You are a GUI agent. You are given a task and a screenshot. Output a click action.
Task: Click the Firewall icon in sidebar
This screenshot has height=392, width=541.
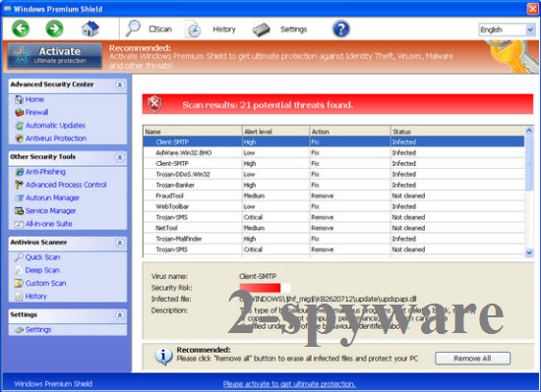(x=19, y=112)
